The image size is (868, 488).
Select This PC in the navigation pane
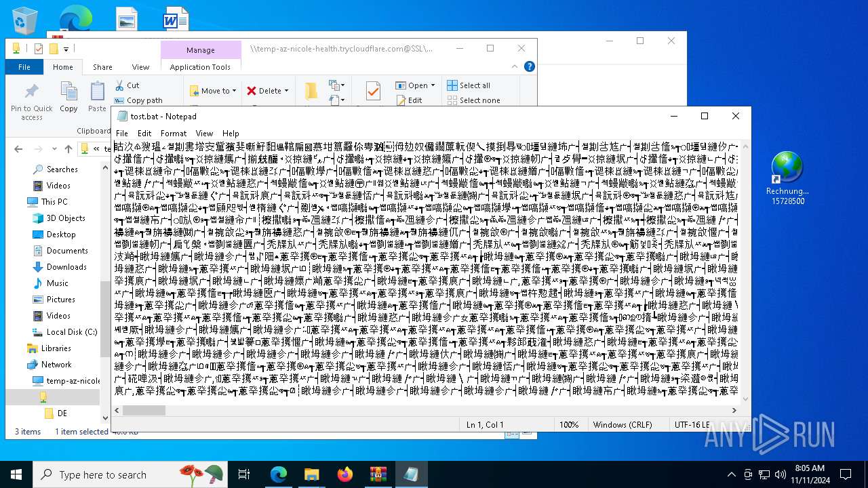tap(54, 202)
